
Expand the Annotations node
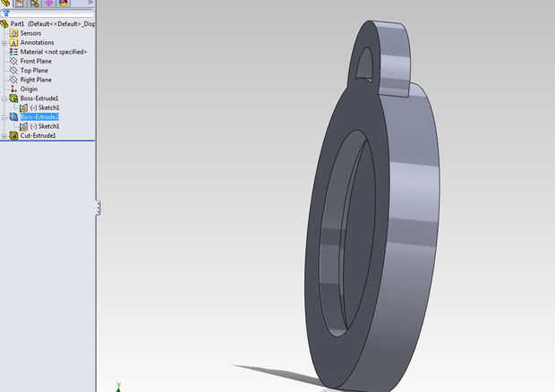[x=4, y=43]
